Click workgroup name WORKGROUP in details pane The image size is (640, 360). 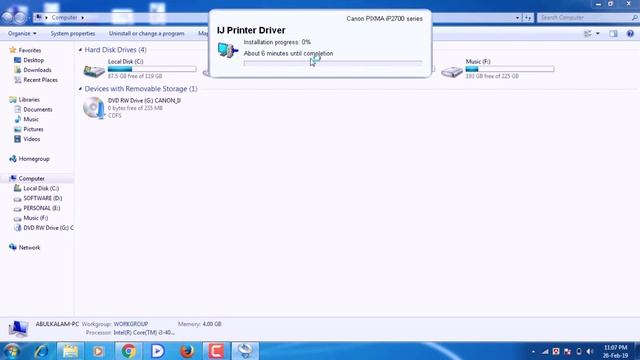(x=131, y=324)
